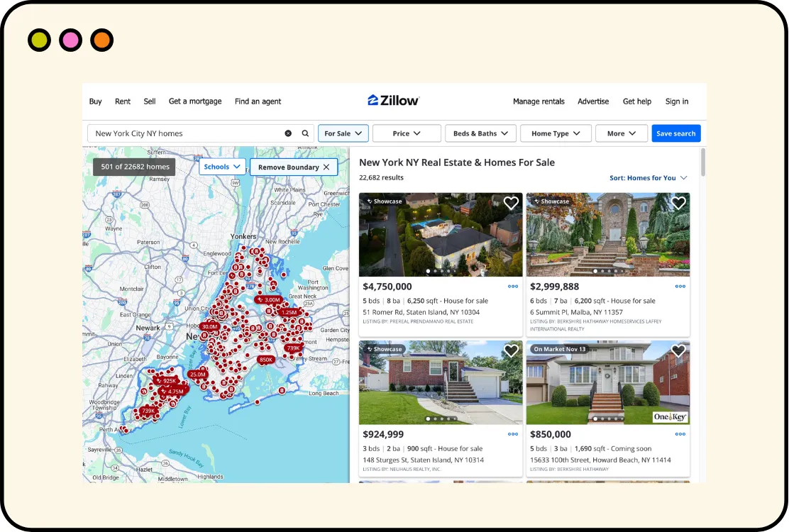This screenshot has width=789, height=532.
Task: Remove the map boundary via its X icon
Action: click(326, 167)
